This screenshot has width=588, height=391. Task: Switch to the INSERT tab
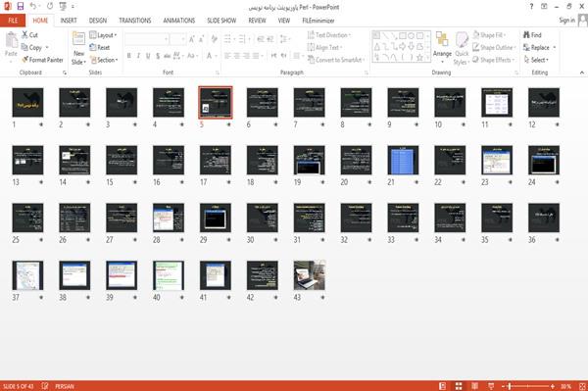pyautogui.click(x=69, y=21)
